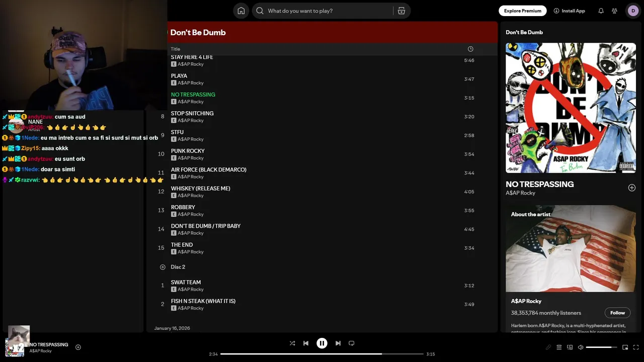The image size is (644, 362).
Task: Skip to previous track
Action: point(305,343)
